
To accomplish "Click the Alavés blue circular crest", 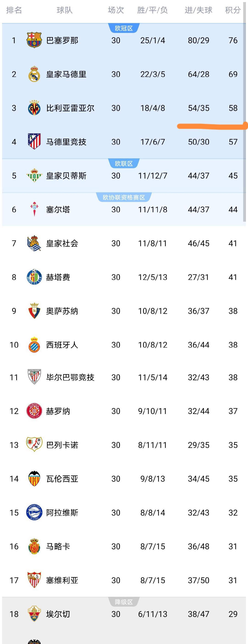I will [x=34, y=512].
